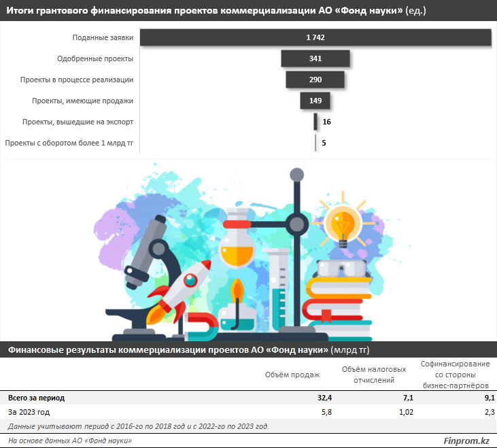Click the label 'Проекты, вышедшие на экспорт'
Viewport: 497px width, 448px height.
point(78,122)
